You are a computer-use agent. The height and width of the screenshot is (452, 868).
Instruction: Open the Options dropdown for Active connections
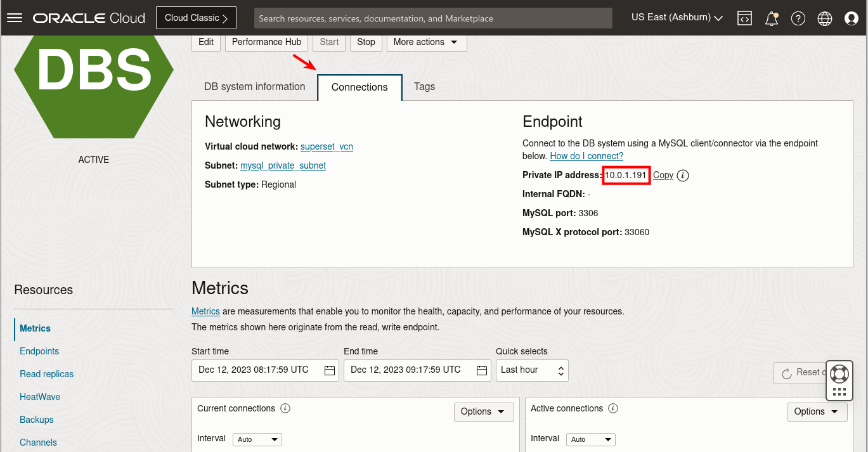817,411
